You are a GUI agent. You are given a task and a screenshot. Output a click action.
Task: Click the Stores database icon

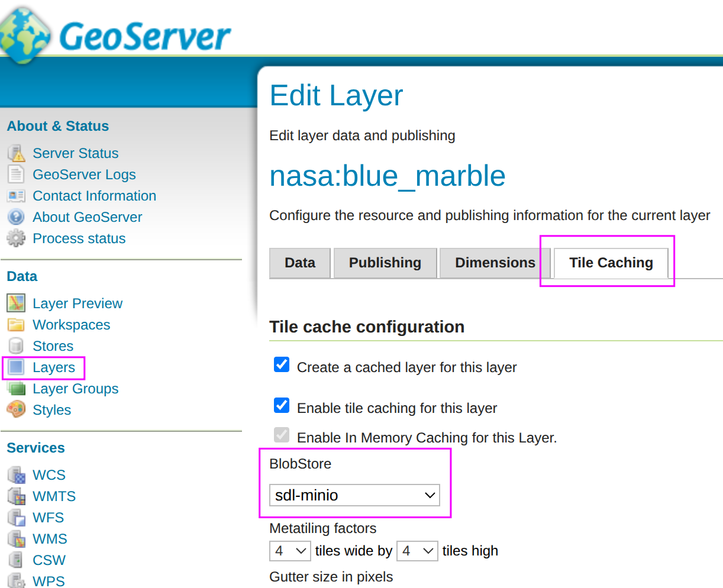tap(16, 346)
